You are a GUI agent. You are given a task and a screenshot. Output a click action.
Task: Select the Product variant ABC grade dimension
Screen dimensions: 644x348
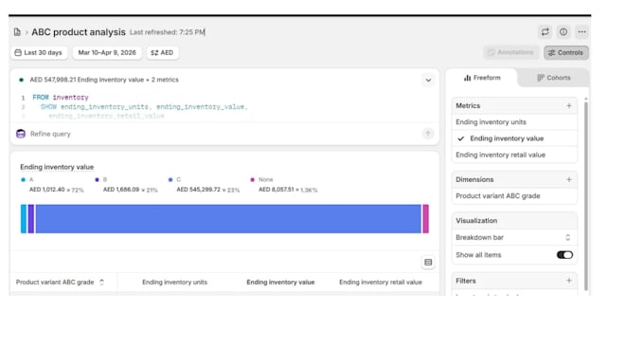pyautogui.click(x=514, y=195)
